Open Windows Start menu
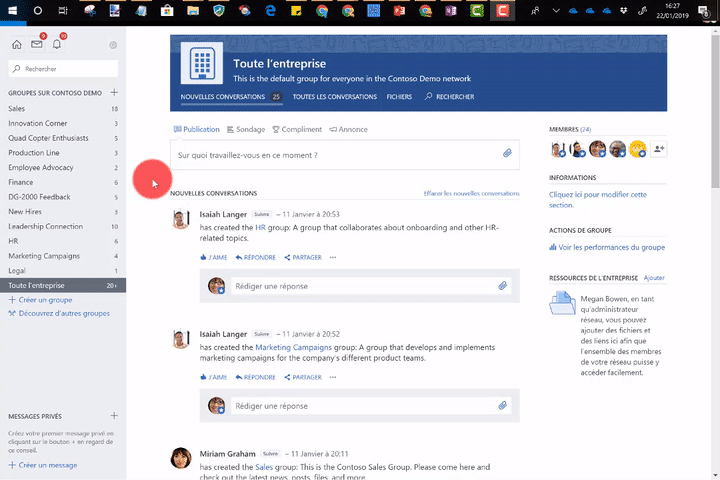Screen dimensions: 720x480 (12, 11)
